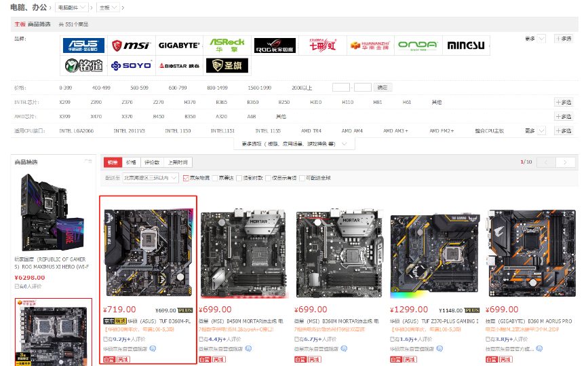
Task: Filter price range 800-1499
Action: (x=217, y=88)
